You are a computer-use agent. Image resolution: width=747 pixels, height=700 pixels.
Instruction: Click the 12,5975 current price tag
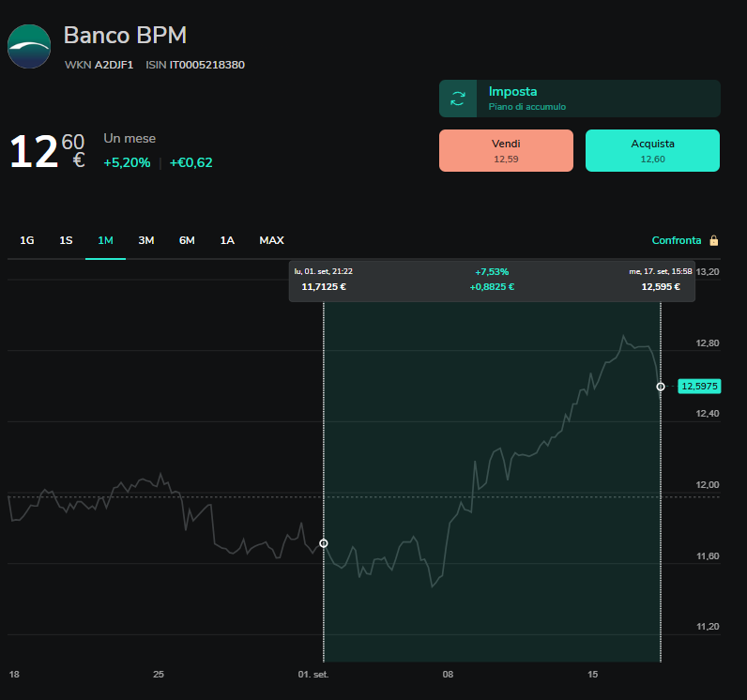[x=699, y=387]
